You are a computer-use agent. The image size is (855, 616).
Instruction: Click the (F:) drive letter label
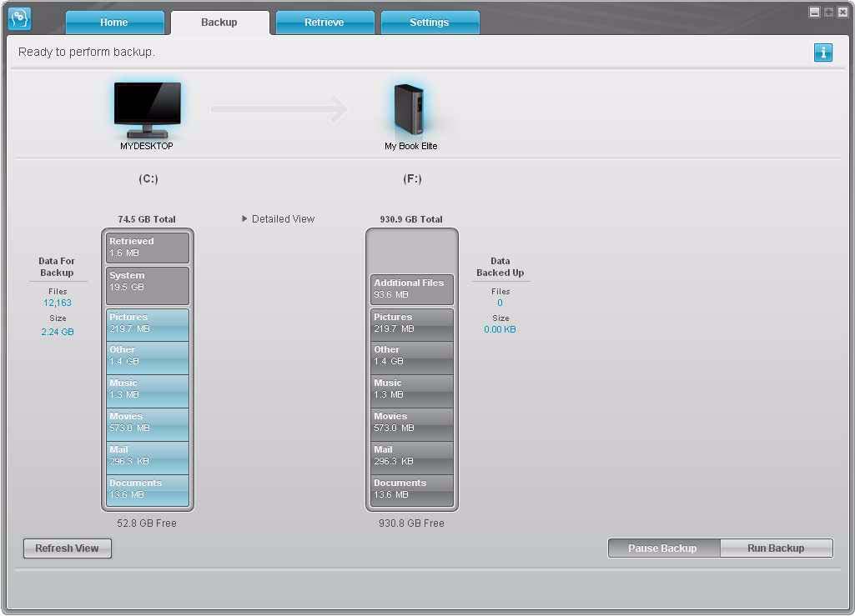click(x=412, y=179)
